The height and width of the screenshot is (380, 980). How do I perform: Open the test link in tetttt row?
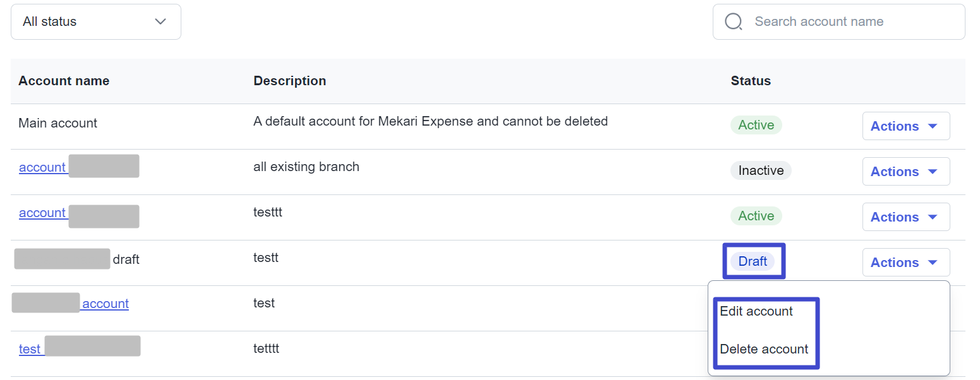click(30, 349)
